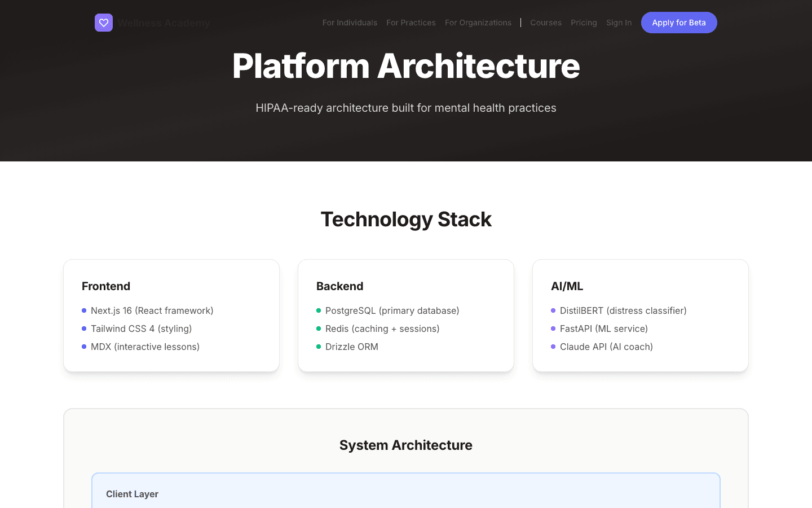Click the AI/ML card title
The width and height of the screenshot is (812, 508).
click(567, 286)
